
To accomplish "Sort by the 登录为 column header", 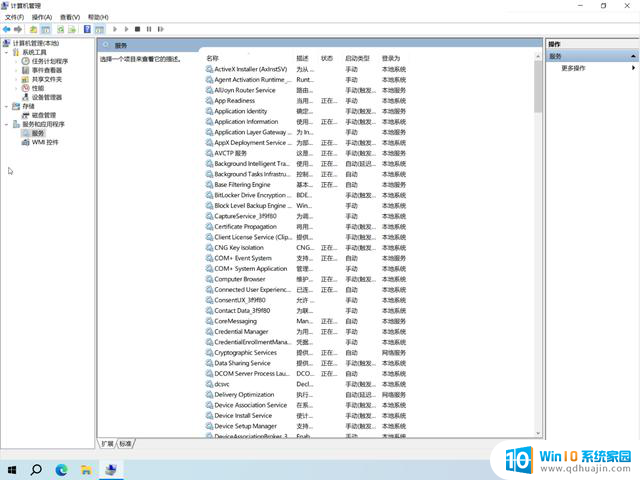I will point(391,58).
